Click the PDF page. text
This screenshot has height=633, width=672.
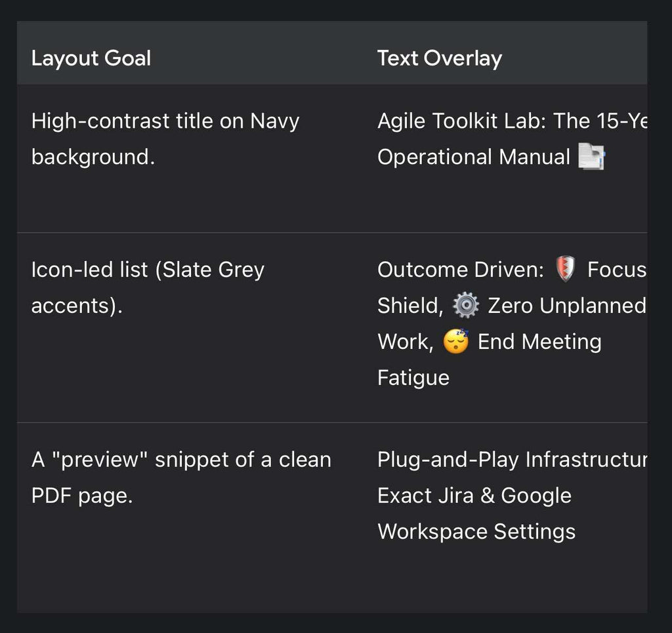click(x=82, y=496)
